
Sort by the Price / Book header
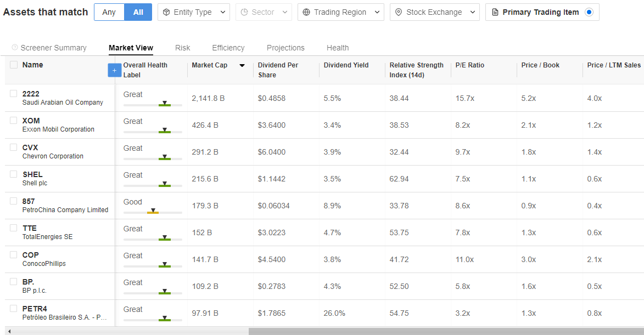[540, 65]
